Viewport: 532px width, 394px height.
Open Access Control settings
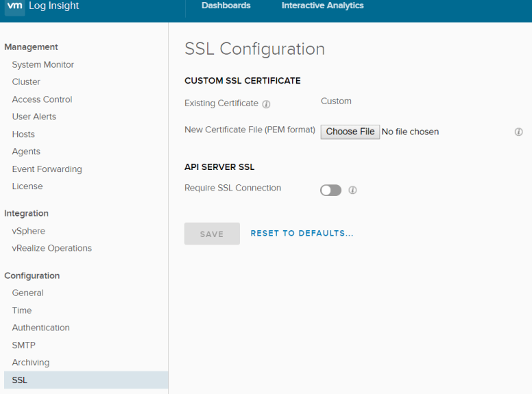42,99
